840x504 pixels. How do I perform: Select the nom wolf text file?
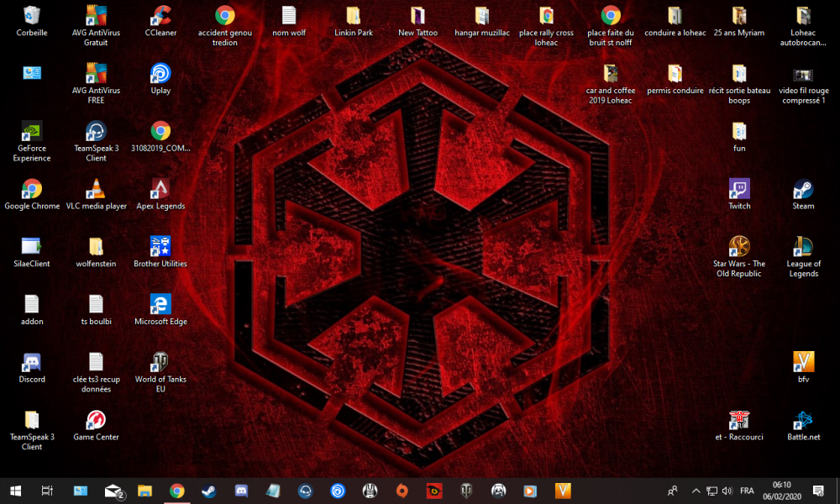click(289, 22)
